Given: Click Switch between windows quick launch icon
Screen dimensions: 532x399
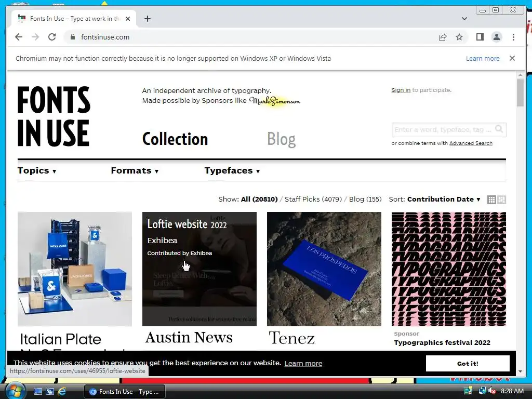Looking at the screenshot, I should [50, 391].
